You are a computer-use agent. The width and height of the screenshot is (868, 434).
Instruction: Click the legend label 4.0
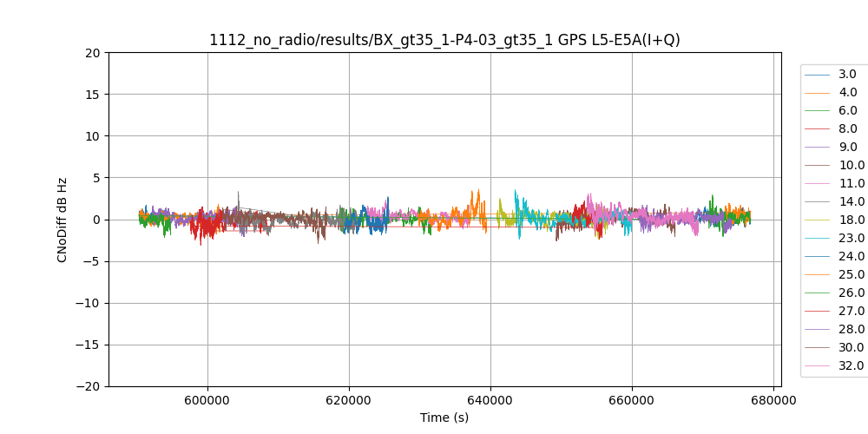pos(847,93)
